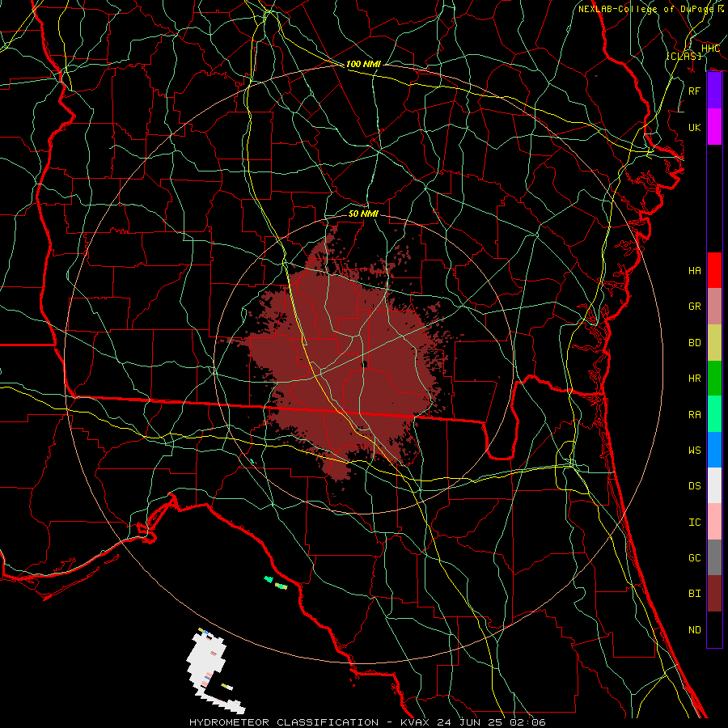Click the 'HYDROMETEOR CLASSIFICATION' caption title
This screenshot has height=728, width=728.
(284, 722)
